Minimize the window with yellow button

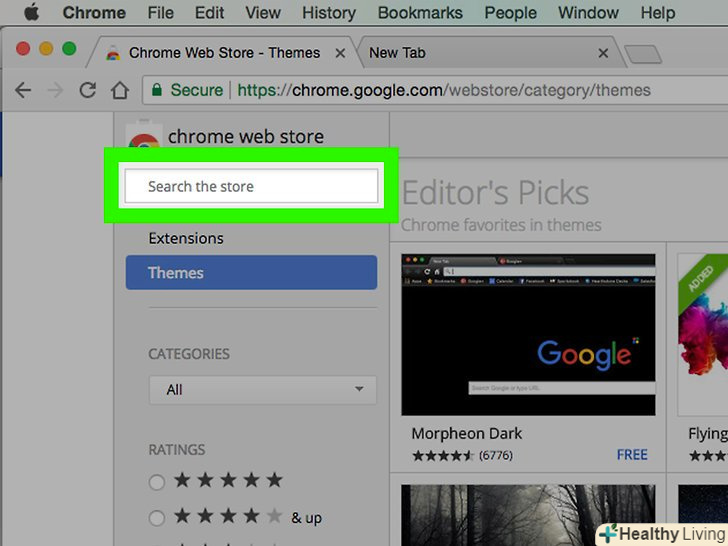(x=46, y=48)
